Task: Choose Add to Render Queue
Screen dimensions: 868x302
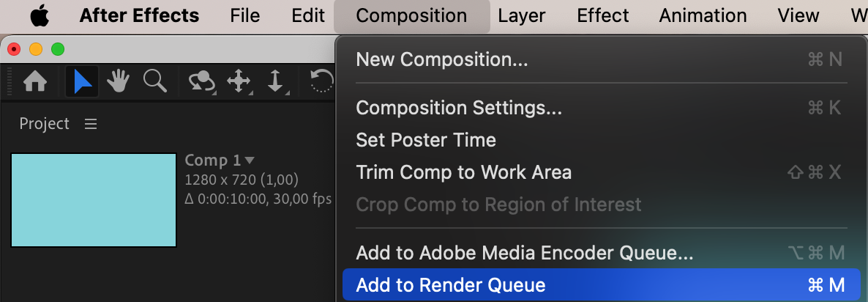Action: (451, 285)
